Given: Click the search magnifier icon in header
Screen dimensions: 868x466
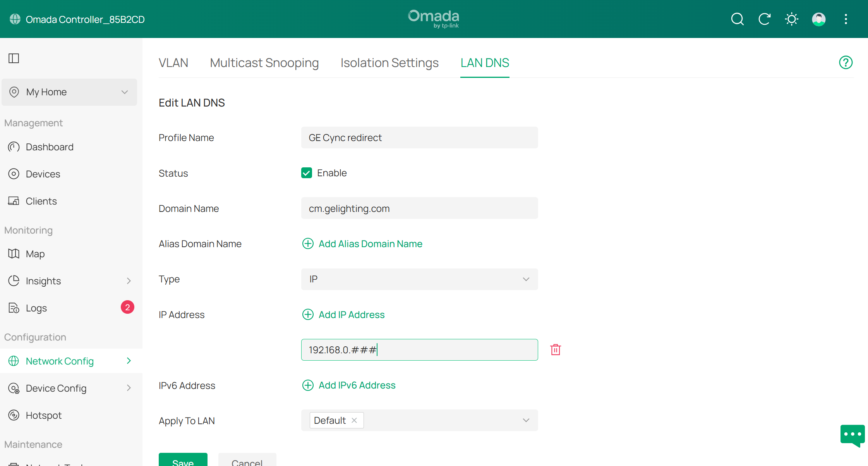Looking at the screenshot, I should point(737,19).
